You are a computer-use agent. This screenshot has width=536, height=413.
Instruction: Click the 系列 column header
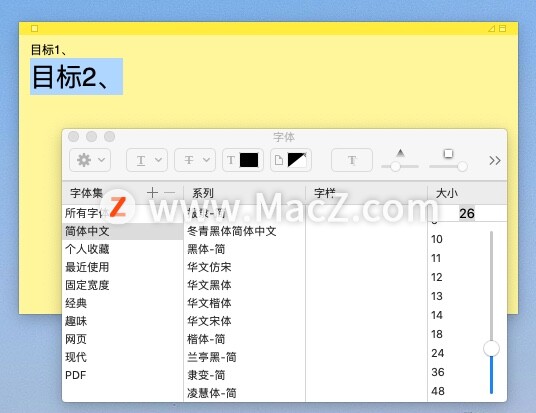pyautogui.click(x=203, y=193)
